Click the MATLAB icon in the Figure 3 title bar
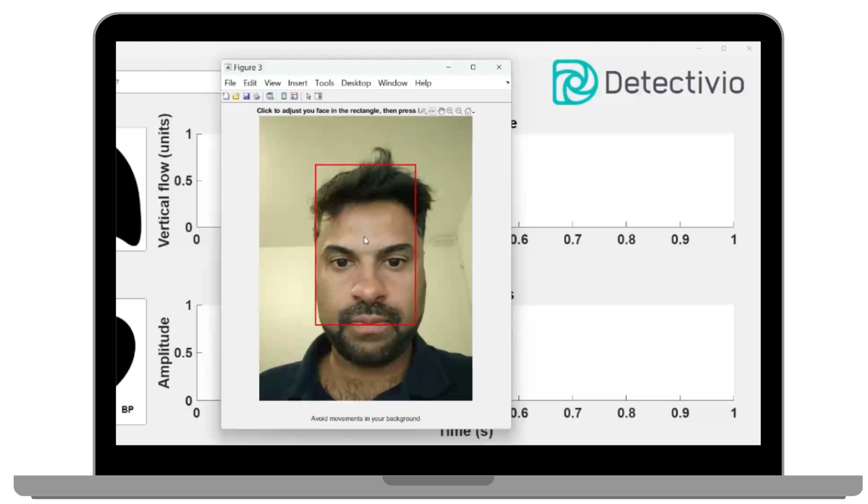The width and height of the screenshot is (868, 504). click(x=228, y=67)
